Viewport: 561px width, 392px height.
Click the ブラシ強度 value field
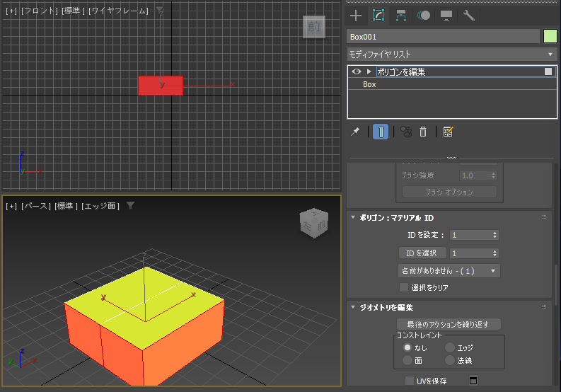click(475, 175)
